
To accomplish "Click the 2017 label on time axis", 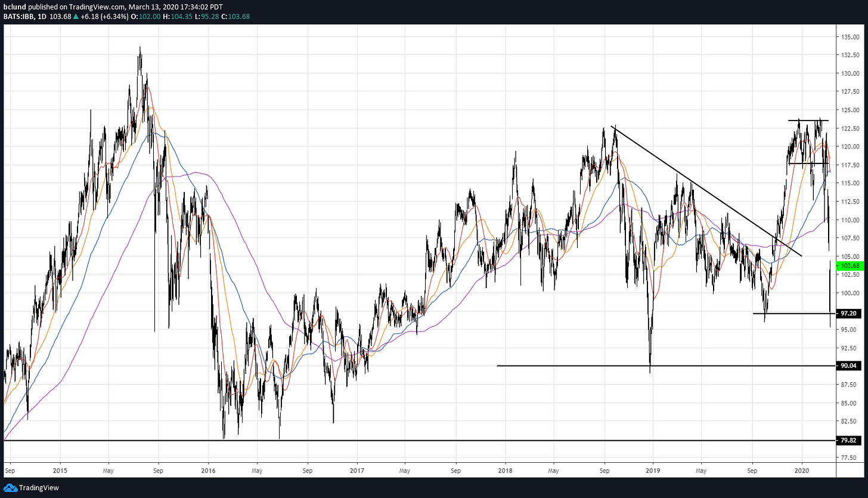I will (x=356, y=470).
